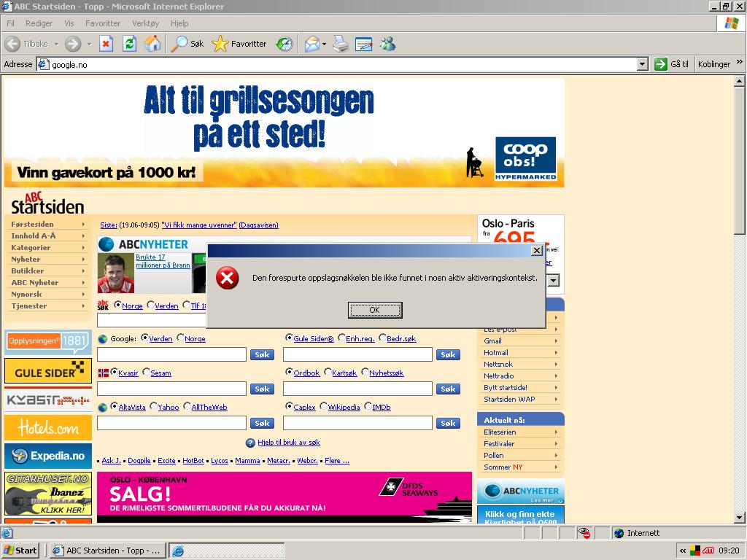This screenshot has height=560, width=747.
Task: Open the Verktøy menu
Action: point(146,23)
